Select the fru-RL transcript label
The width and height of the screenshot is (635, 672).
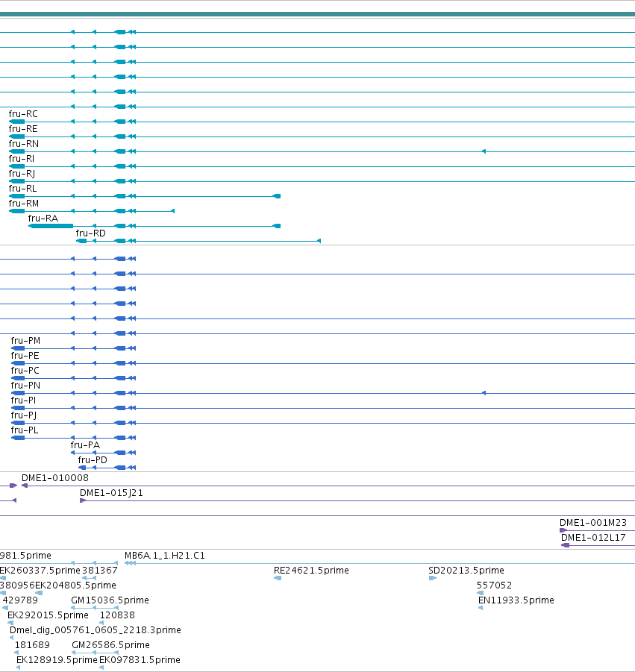tap(22, 189)
